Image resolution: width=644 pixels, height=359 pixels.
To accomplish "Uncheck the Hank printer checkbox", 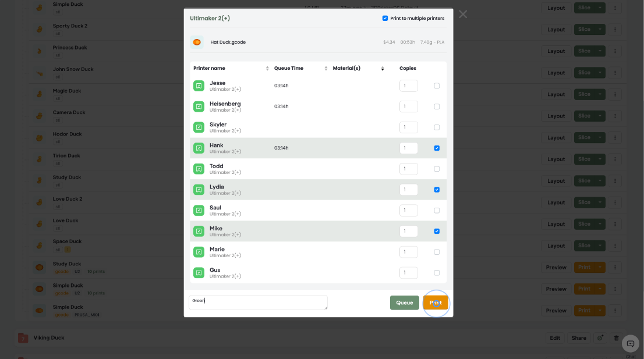I will (x=437, y=148).
